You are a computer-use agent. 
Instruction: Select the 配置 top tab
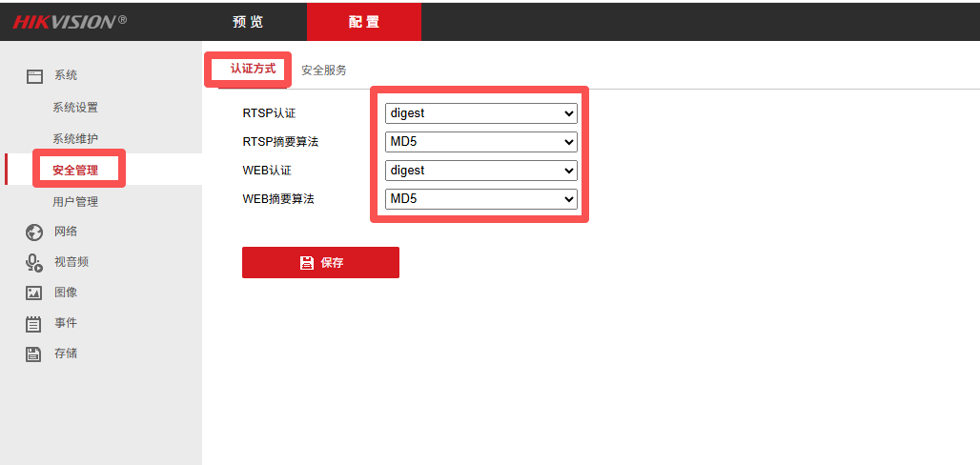tap(363, 22)
